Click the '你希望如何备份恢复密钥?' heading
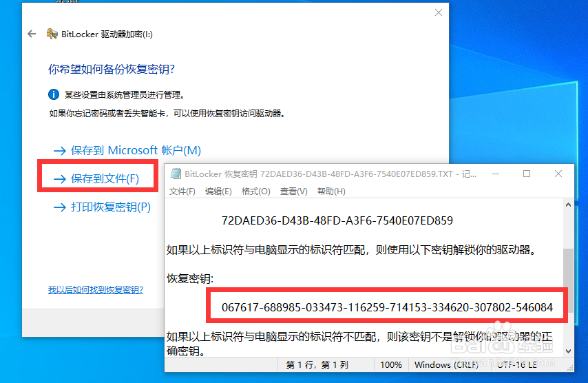The width and height of the screenshot is (588, 383). (112, 69)
